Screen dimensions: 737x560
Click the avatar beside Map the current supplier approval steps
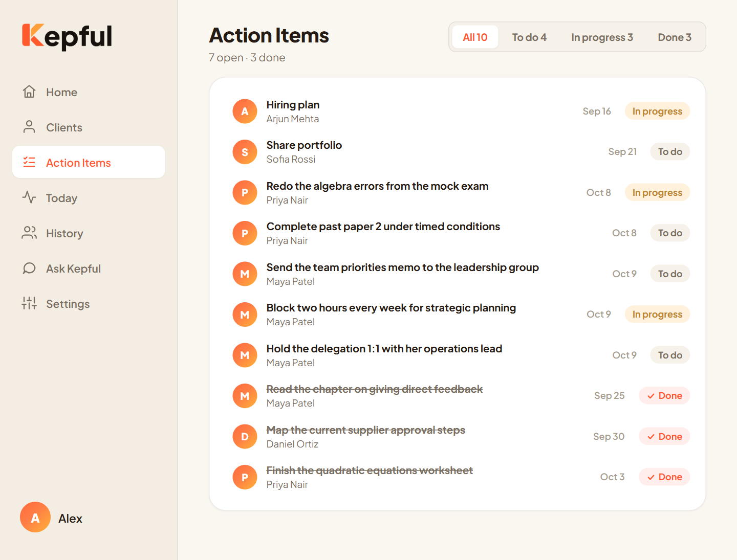point(245,437)
